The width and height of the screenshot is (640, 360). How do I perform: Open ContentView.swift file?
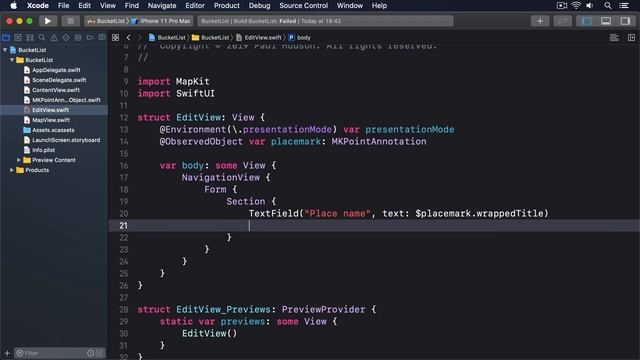[56, 90]
